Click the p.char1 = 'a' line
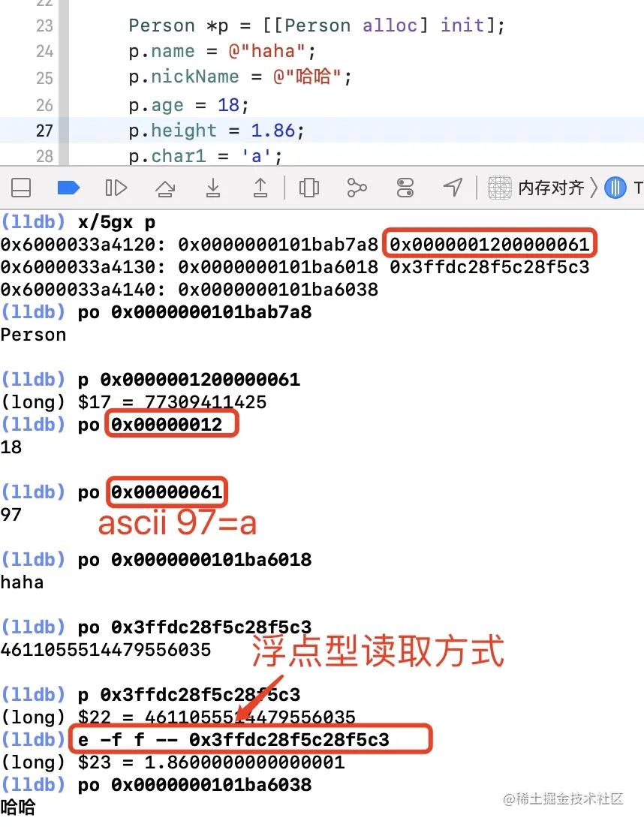The height and width of the screenshot is (827, 644). pos(205,156)
